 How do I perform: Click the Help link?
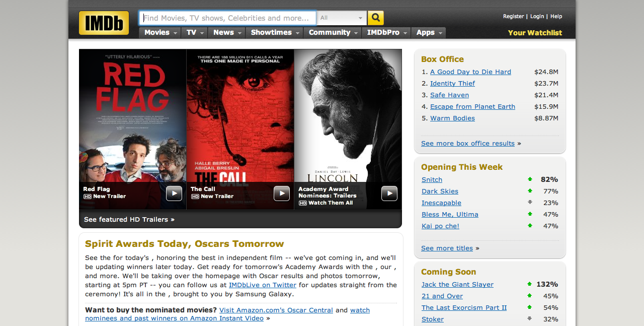556,17
